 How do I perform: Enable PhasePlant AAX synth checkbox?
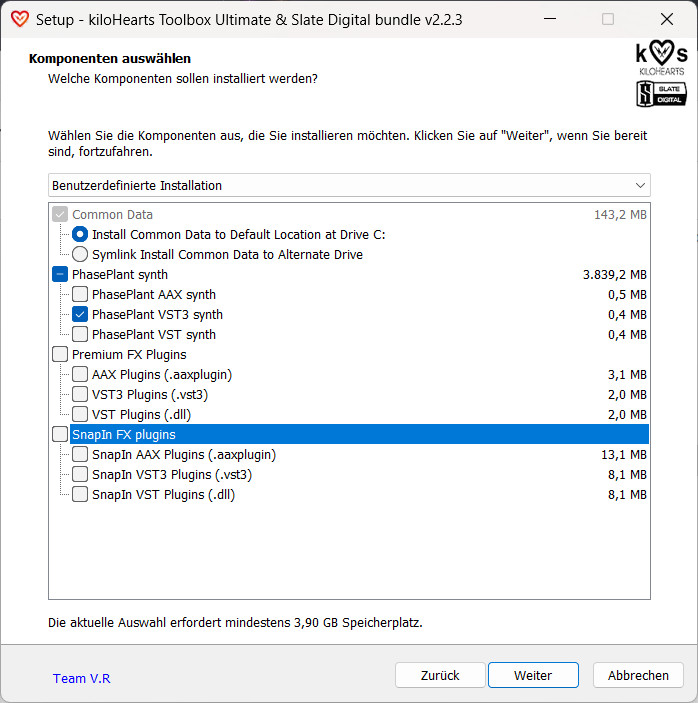[80, 295]
